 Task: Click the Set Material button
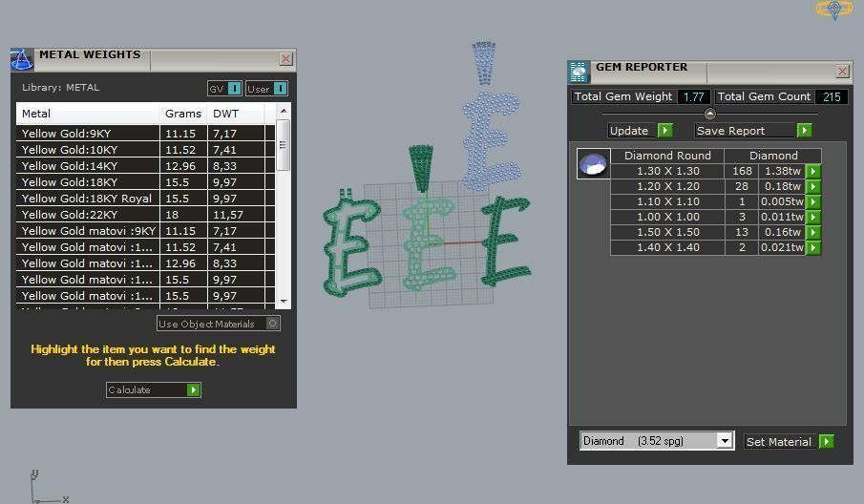tap(779, 442)
